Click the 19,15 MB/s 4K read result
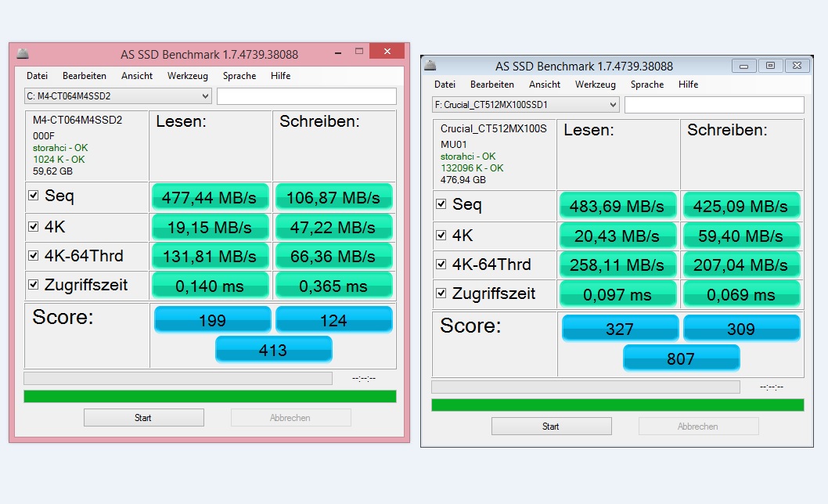This screenshot has width=828, height=504. click(211, 227)
